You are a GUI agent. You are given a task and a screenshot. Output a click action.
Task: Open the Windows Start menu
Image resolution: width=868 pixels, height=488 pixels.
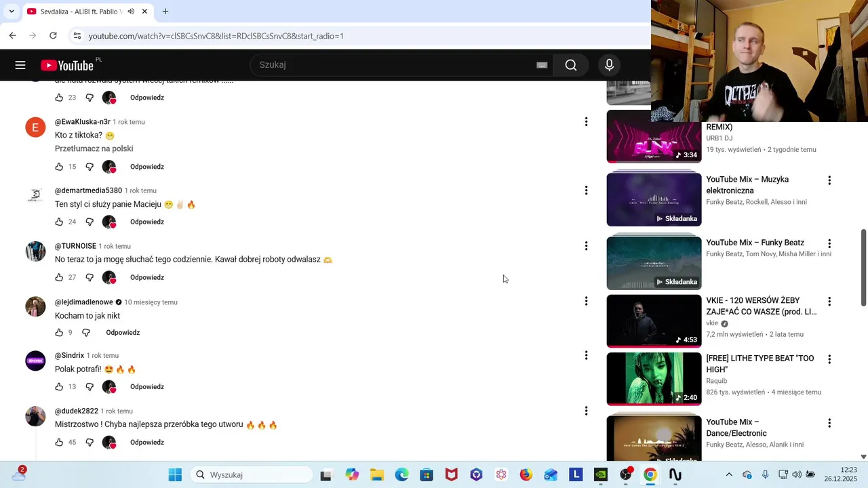tap(175, 474)
